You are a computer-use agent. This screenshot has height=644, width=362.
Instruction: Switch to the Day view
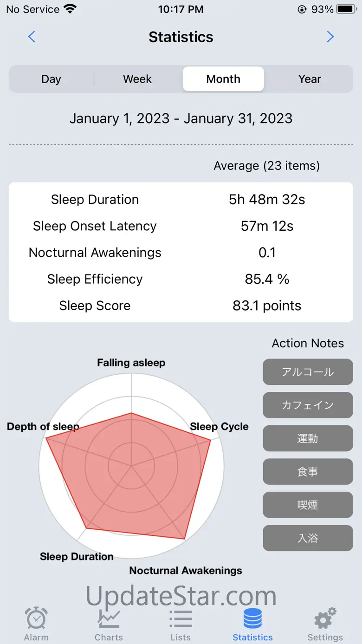[51, 79]
